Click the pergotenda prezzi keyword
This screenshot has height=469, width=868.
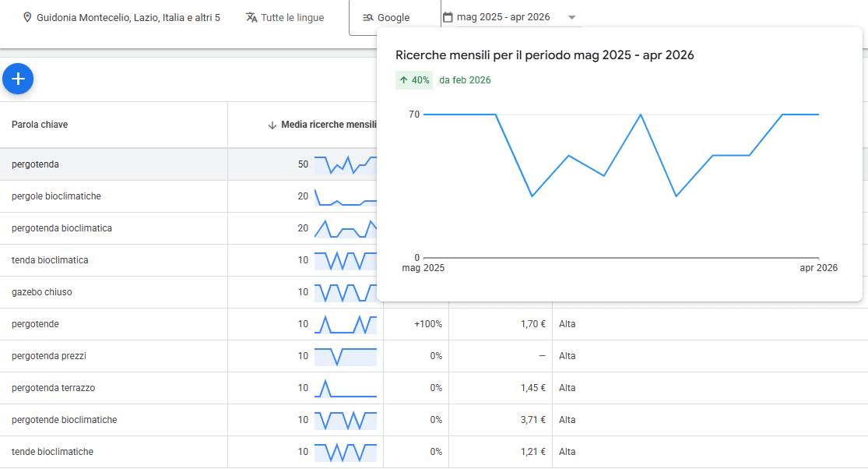pos(49,356)
